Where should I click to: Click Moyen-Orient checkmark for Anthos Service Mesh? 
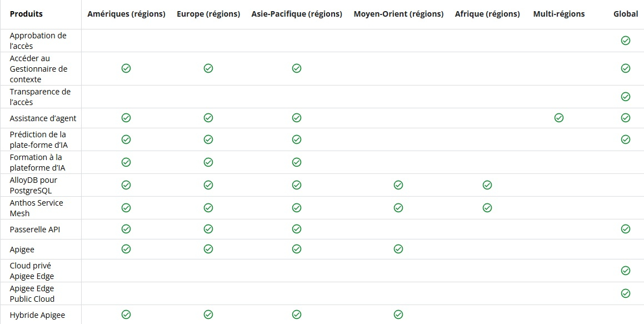pyautogui.click(x=398, y=208)
